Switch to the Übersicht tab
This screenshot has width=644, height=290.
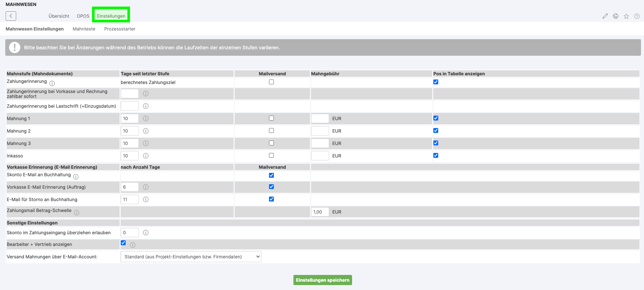59,16
